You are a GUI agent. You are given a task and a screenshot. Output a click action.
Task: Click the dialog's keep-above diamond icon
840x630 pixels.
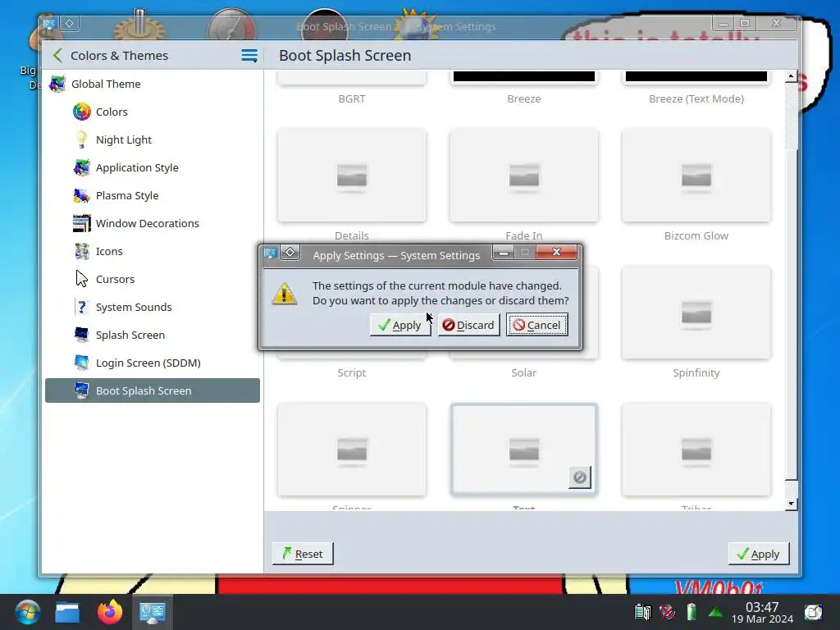coord(290,253)
